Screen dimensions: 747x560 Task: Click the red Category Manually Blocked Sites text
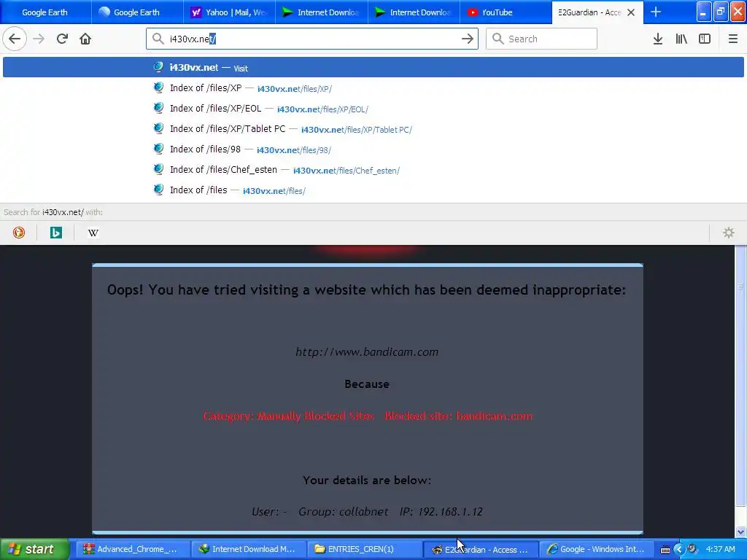(289, 416)
